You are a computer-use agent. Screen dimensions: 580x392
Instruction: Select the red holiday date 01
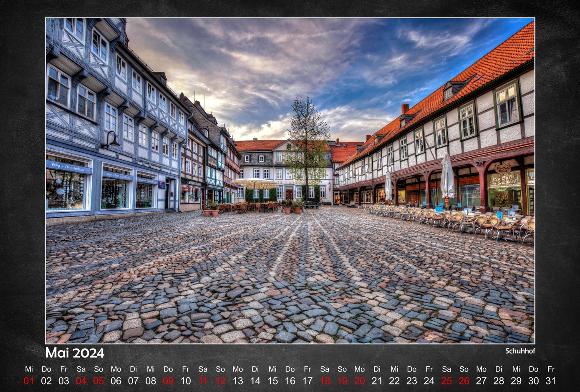point(29,381)
